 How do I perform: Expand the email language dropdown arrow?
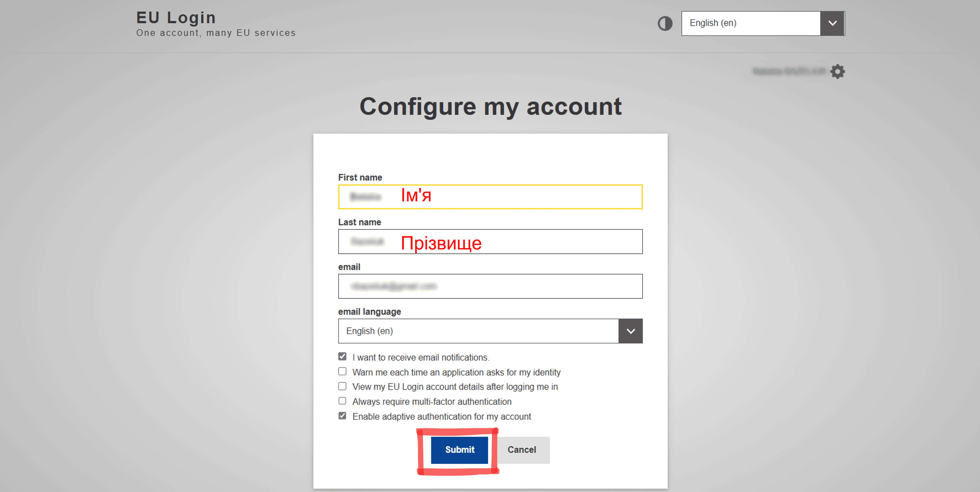coord(630,331)
